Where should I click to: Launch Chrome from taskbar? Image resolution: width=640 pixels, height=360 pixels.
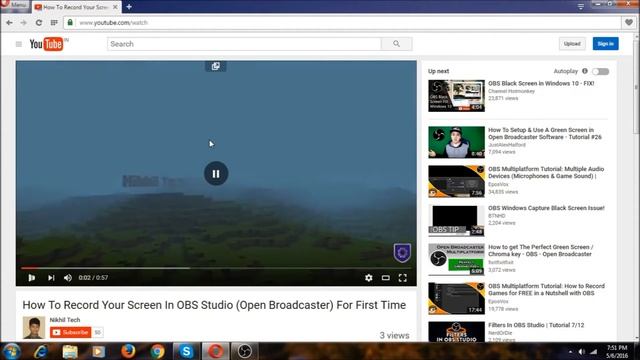pyautogui.click(x=157, y=351)
